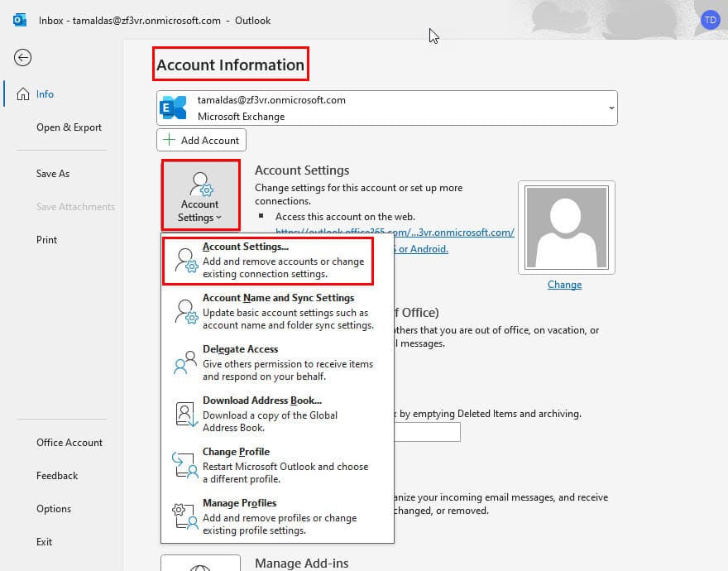Open Office Account page

click(69, 442)
